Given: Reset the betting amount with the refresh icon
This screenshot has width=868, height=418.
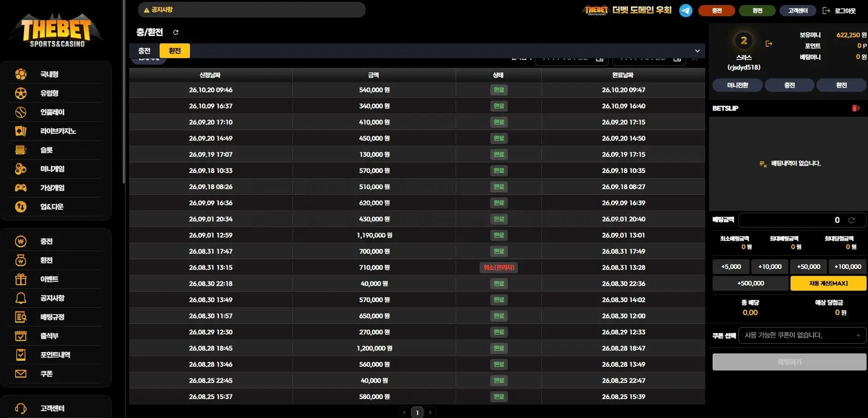Looking at the screenshot, I should click(851, 220).
